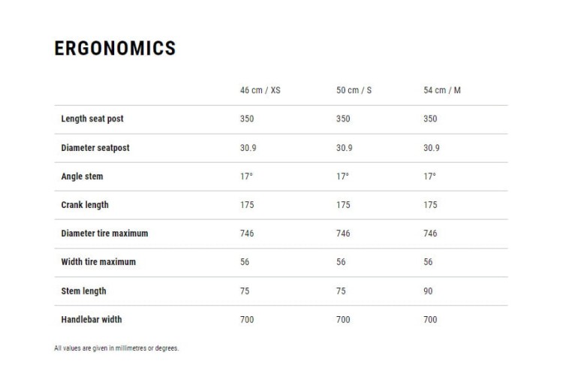The height and width of the screenshot is (392, 563).
Task: Click the Width tire maximum label
Action: pos(98,262)
